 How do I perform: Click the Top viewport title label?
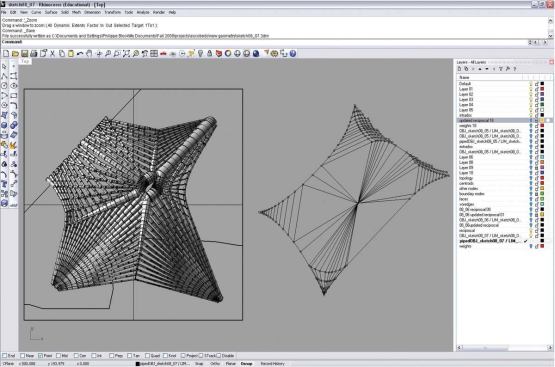(x=24, y=62)
